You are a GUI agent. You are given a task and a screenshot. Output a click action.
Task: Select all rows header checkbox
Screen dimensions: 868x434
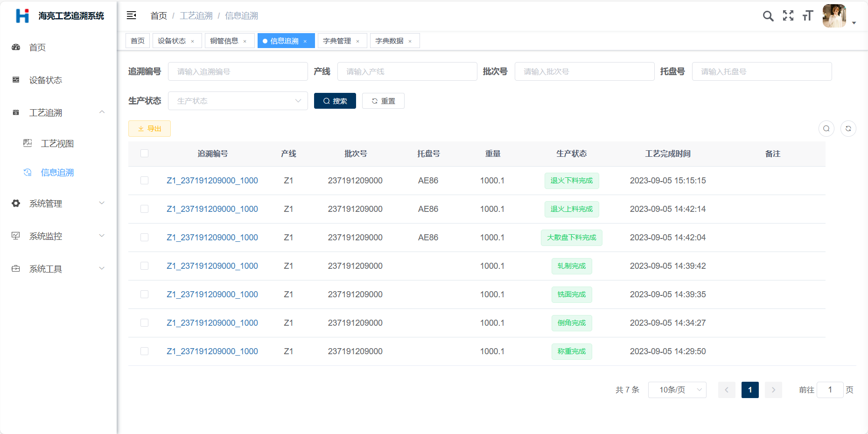point(145,154)
